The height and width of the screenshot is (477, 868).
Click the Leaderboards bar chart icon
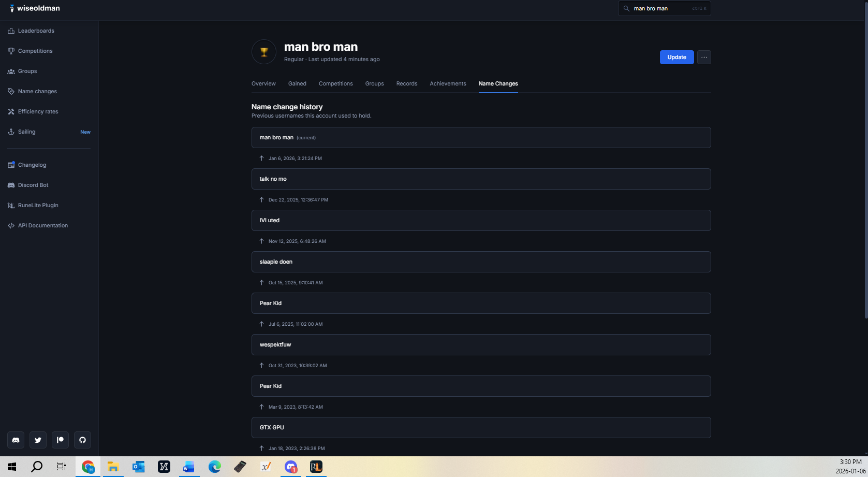(11, 31)
